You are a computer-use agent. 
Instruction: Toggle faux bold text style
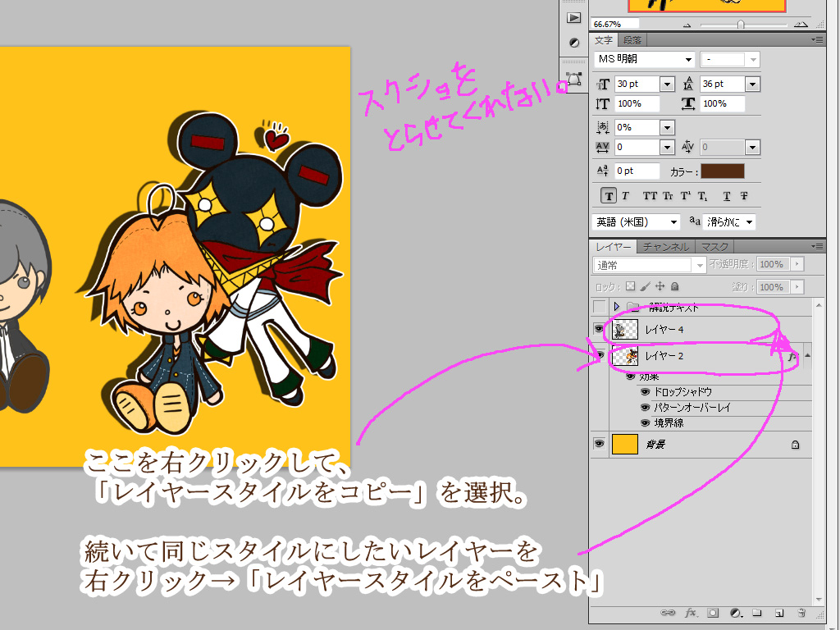[x=609, y=196]
